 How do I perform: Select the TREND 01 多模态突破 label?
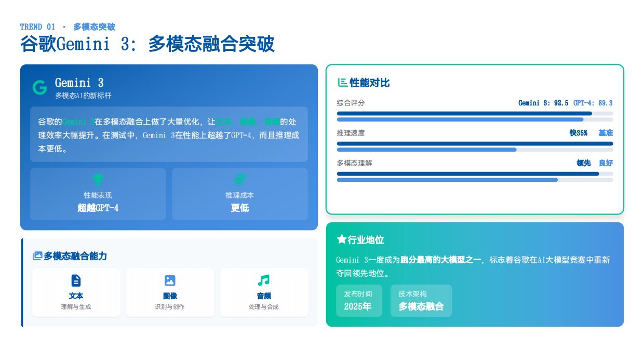click(67, 26)
